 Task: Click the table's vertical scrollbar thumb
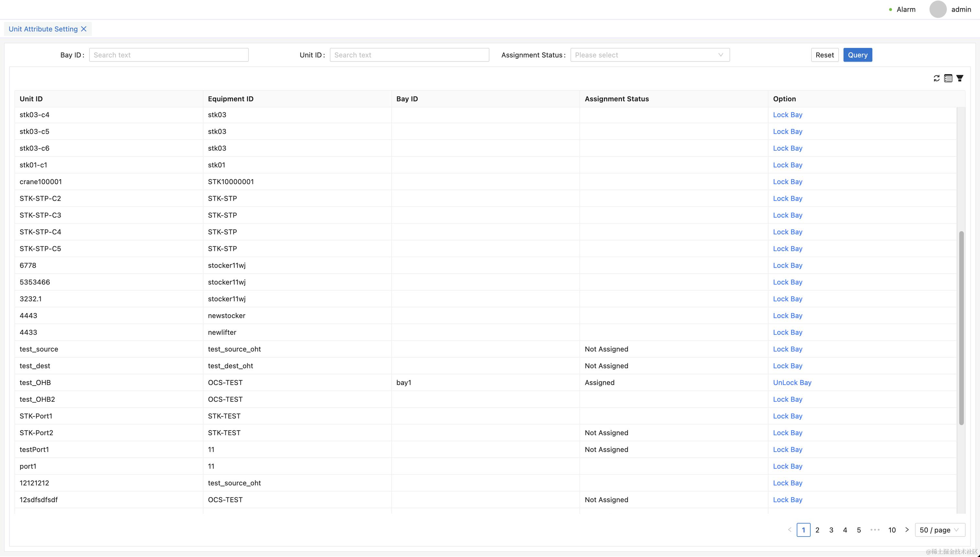961,328
